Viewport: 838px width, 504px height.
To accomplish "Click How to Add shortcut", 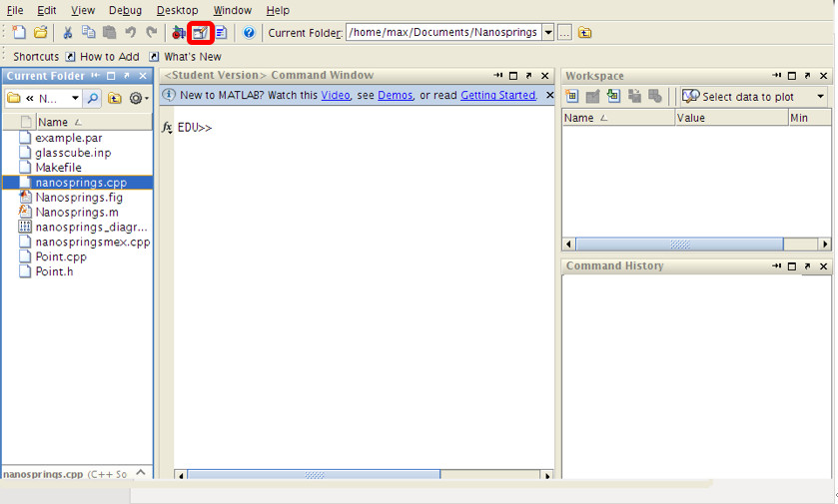I will coord(110,57).
